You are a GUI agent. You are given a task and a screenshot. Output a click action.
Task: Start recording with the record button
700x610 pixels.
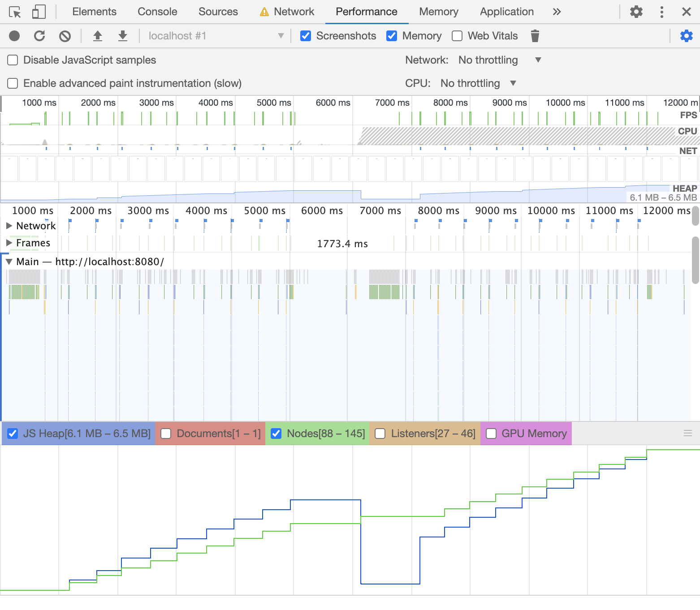pos(14,36)
